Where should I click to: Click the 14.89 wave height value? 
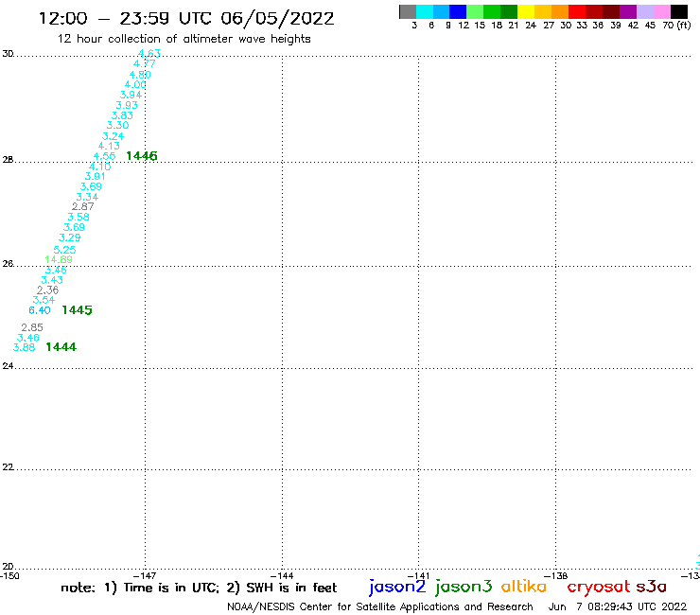(x=59, y=259)
